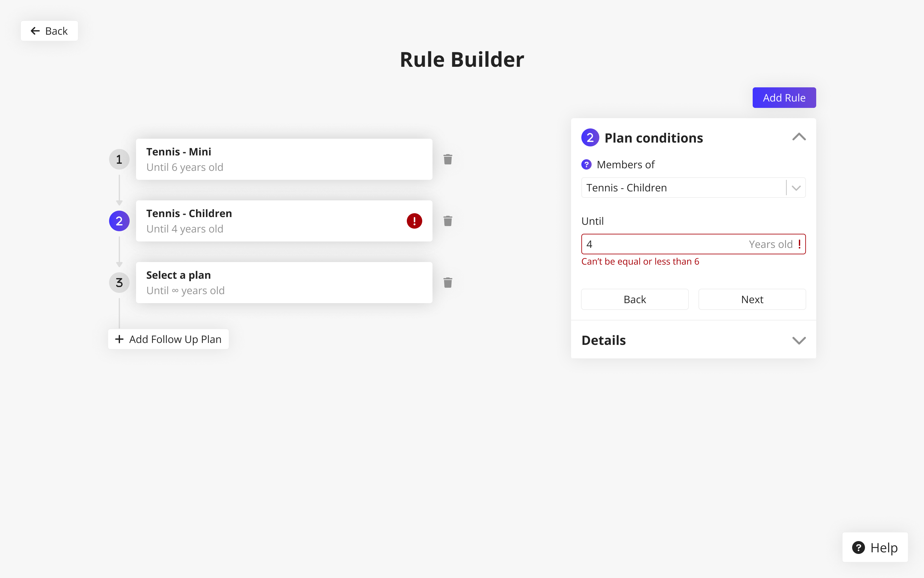Click step number 3 circle
The width and height of the screenshot is (924, 578).
[x=119, y=283]
